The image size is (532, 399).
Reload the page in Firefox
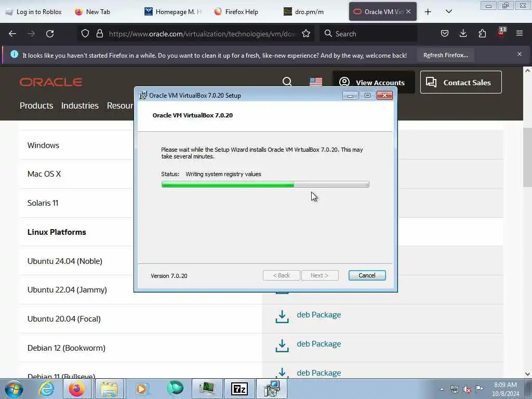(50, 34)
